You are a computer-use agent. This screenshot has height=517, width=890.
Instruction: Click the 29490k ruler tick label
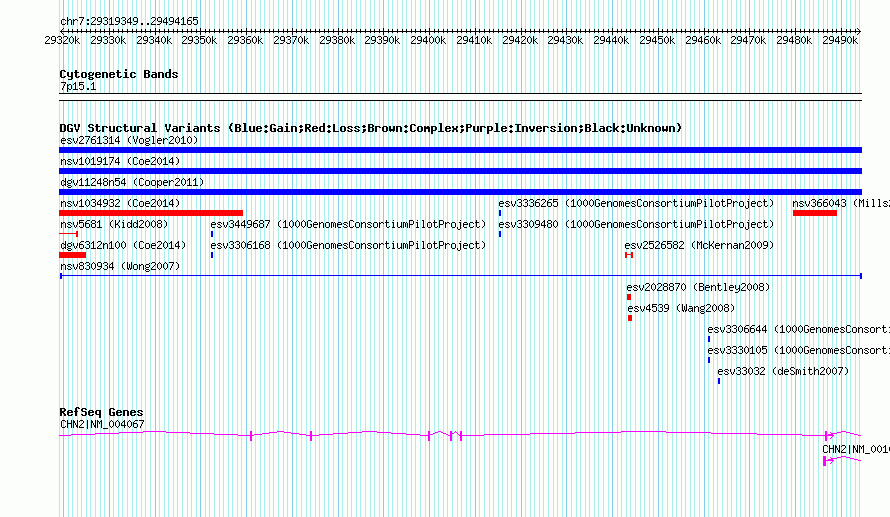tap(840, 40)
